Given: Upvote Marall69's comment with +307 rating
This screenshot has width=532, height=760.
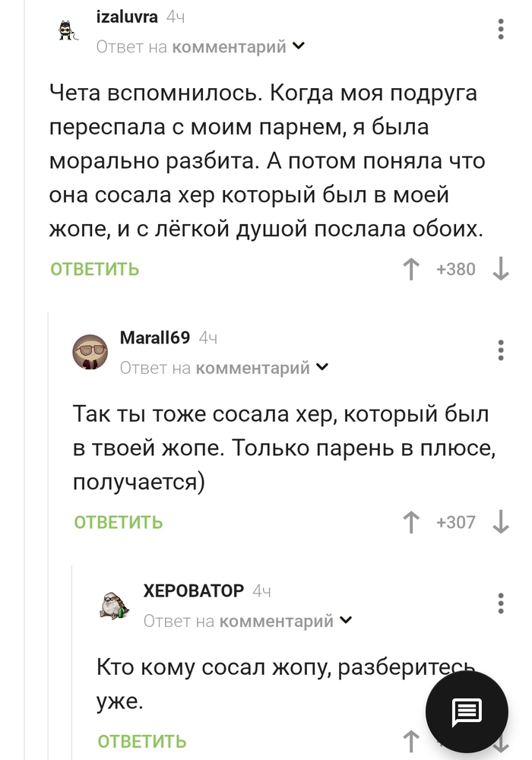Looking at the screenshot, I should pyautogui.click(x=410, y=522).
